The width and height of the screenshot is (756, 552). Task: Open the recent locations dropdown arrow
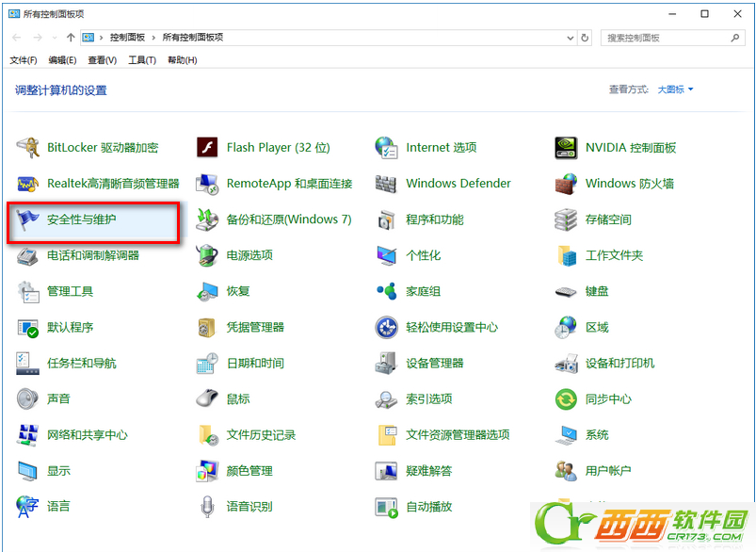[x=55, y=38]
